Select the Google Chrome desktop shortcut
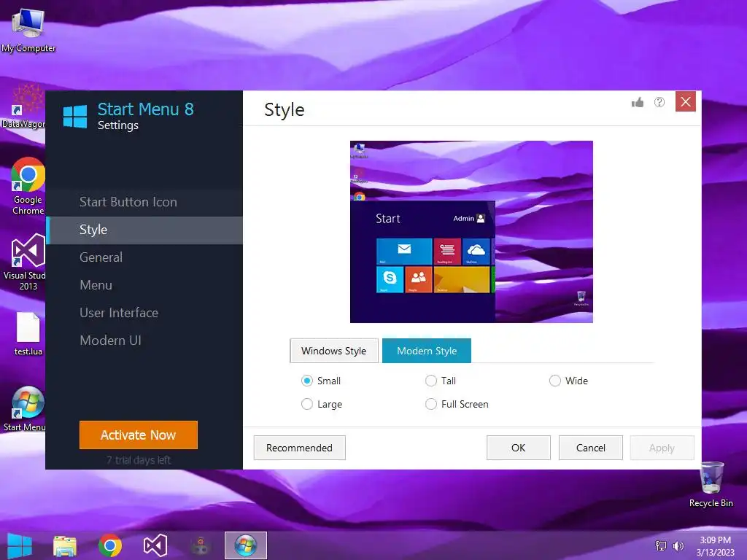 coord(28,186)
